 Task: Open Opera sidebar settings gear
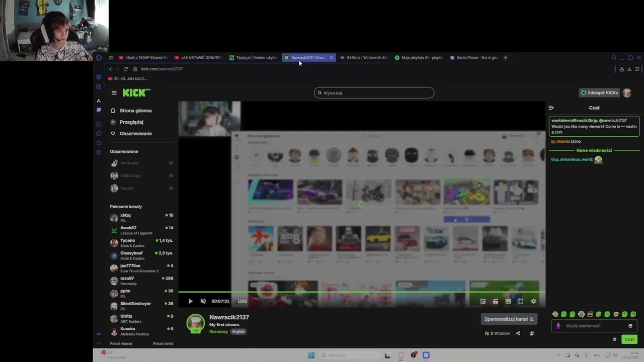point(99,153)
